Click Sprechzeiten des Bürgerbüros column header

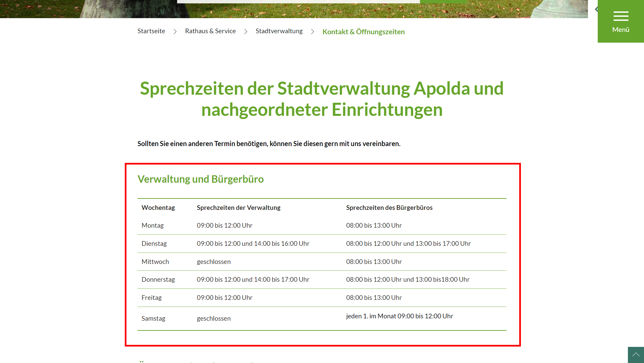pyautogui.click(x=389, y=208)
